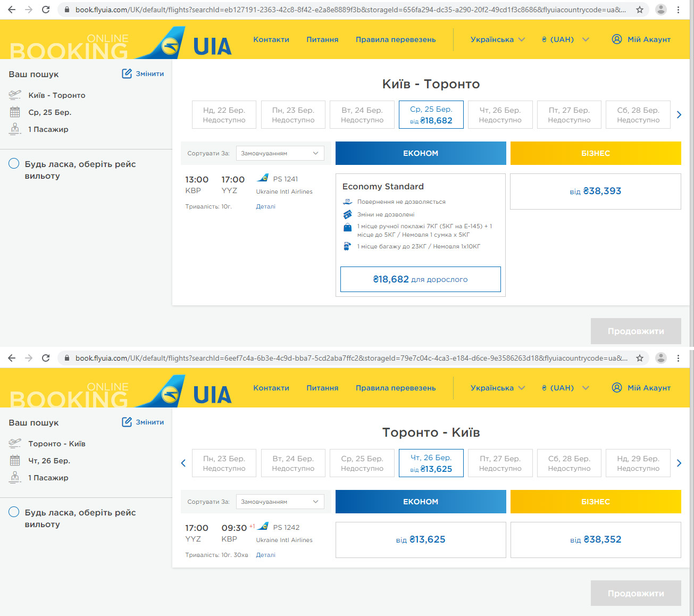Open the top browser's three-dot menu

point(678,10)
